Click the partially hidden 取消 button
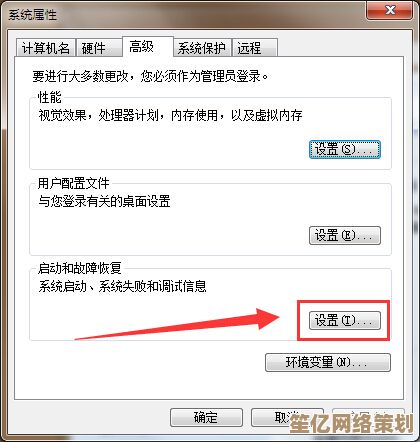The image size is (420, 442). pyautogui.click(x=287, y=417)
